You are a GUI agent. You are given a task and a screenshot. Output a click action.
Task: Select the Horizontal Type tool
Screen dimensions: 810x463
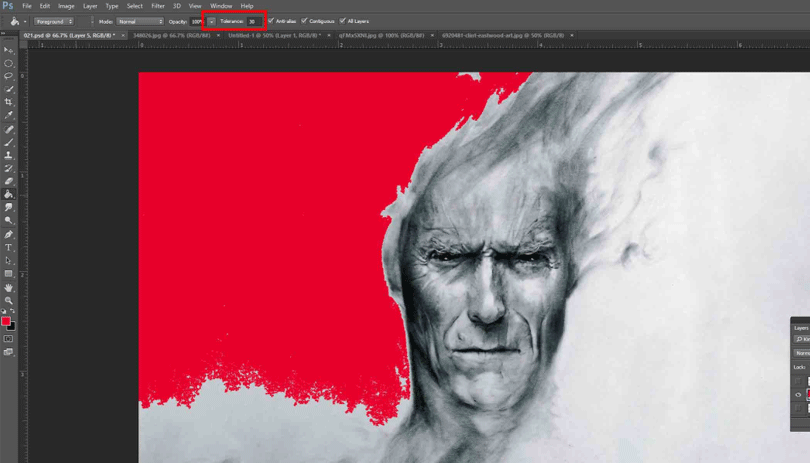pos(9,248)
